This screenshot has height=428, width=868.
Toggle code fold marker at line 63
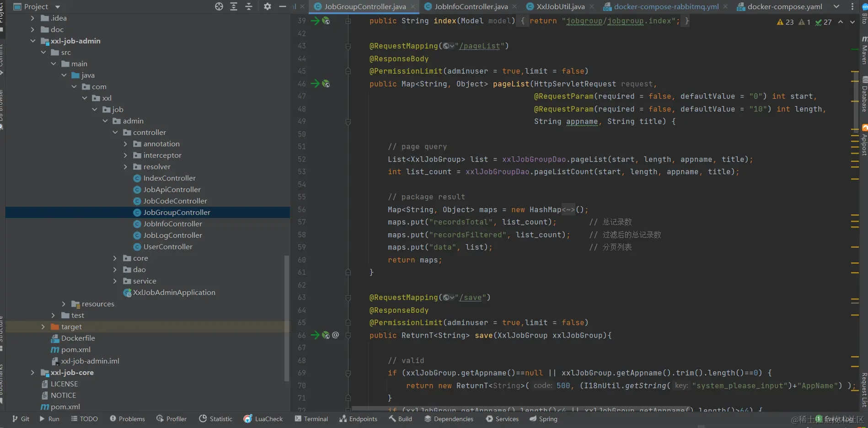348,298
